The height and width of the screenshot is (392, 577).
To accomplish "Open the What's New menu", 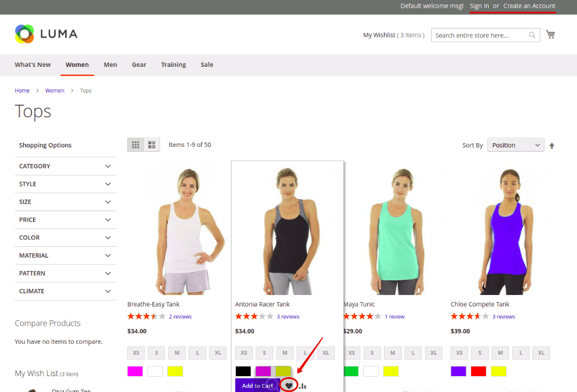I will tap(33, 65).
